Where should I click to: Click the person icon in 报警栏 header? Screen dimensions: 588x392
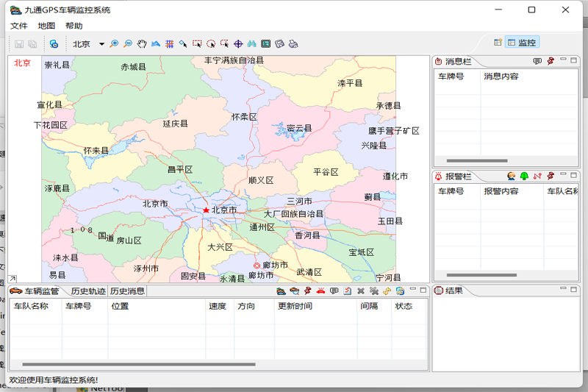click(x=511, y=176)
